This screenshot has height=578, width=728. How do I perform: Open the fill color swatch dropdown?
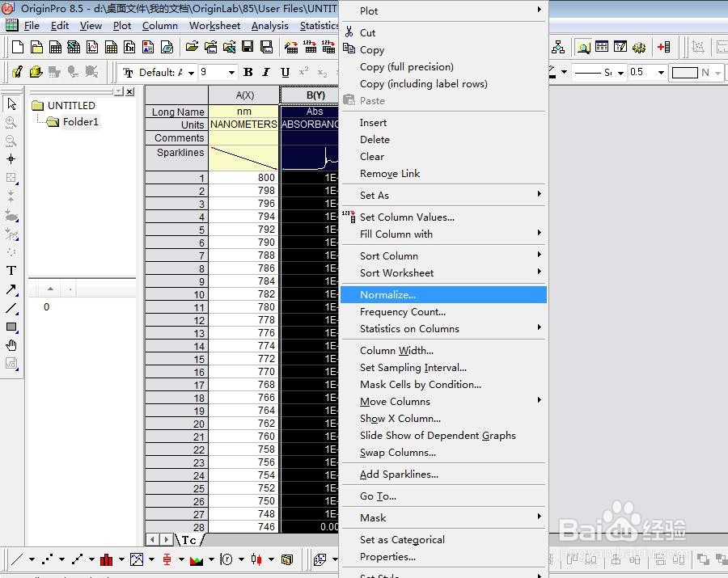(x=717, y=73)
